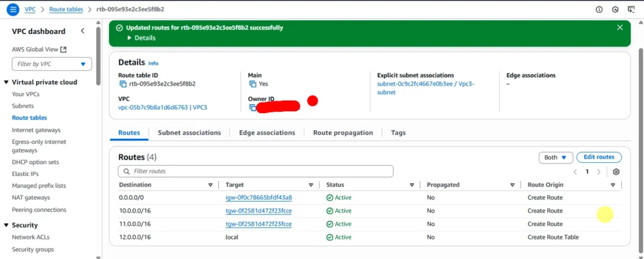
Task: Click the info circle icon in header
Action: (599, 9)
